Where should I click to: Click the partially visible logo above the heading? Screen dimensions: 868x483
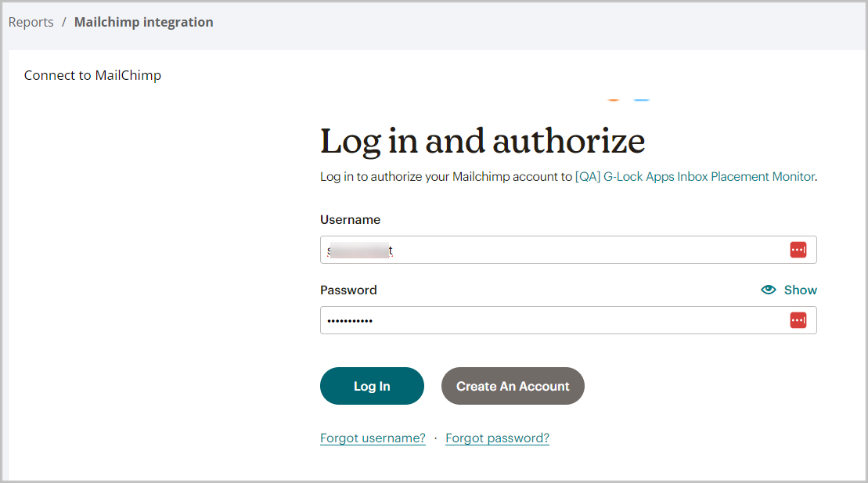tap(628, 99)
